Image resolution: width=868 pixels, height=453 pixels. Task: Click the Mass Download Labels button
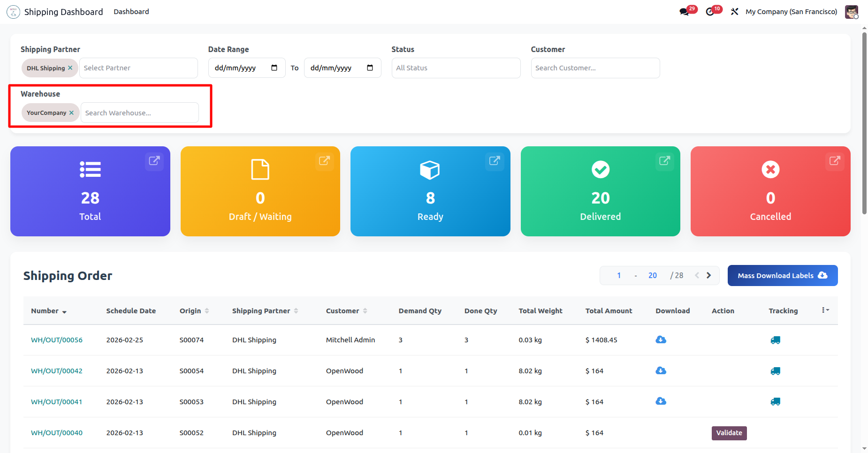[x=782, y=276]
